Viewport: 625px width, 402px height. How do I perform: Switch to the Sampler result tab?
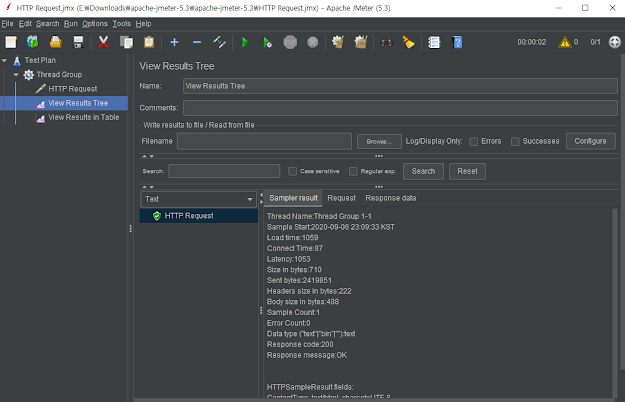293,198
